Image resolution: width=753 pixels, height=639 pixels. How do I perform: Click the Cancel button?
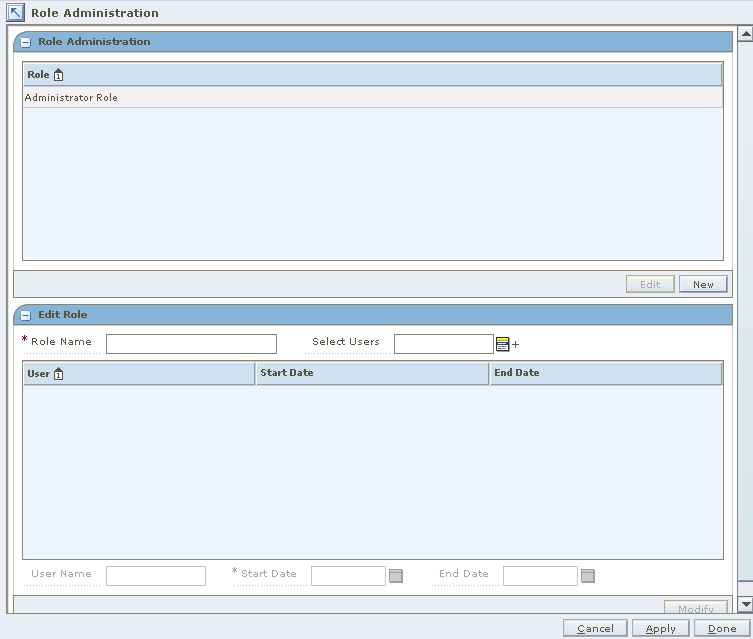pos(595,628)
